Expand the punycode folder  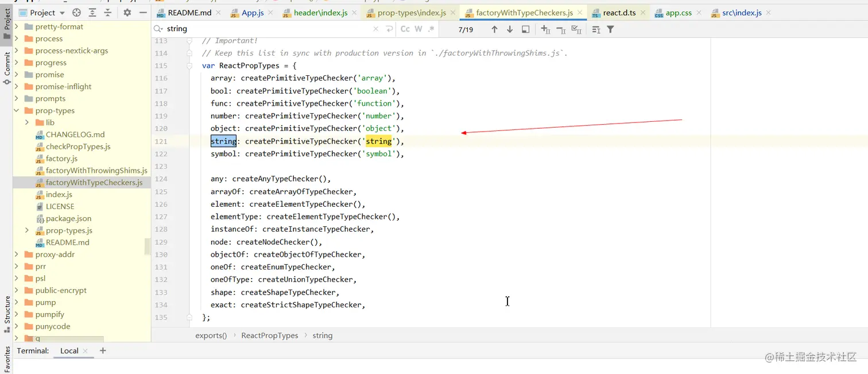click(16, 326)
